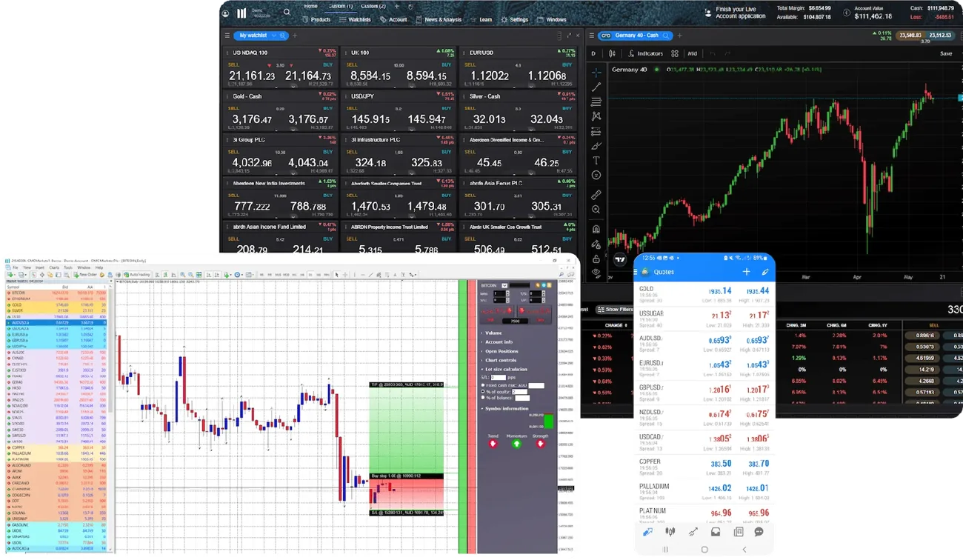
Task: Expand the Volume section in trade panel
Action: click(x=493, y=333)
